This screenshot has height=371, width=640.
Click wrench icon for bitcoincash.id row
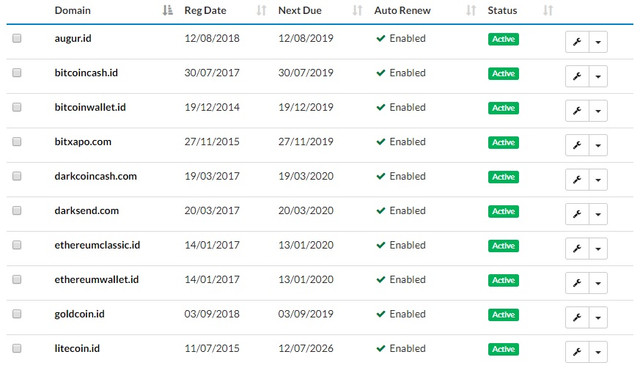click(577, 76)
